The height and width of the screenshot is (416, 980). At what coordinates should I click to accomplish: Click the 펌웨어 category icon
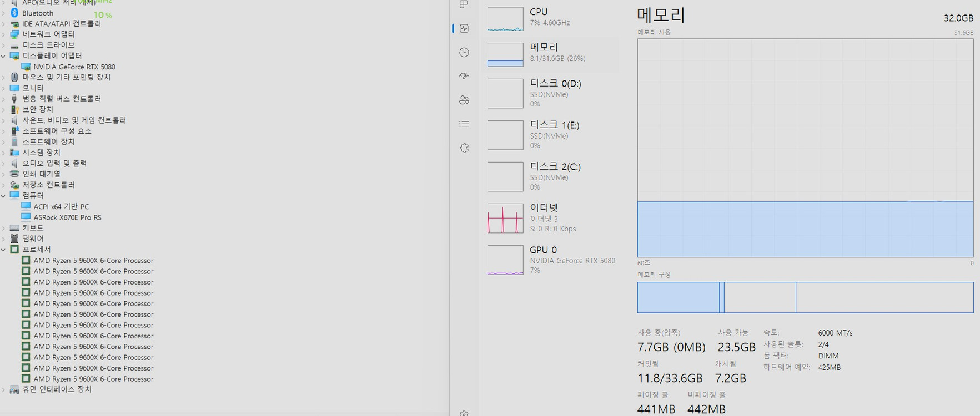14,239
